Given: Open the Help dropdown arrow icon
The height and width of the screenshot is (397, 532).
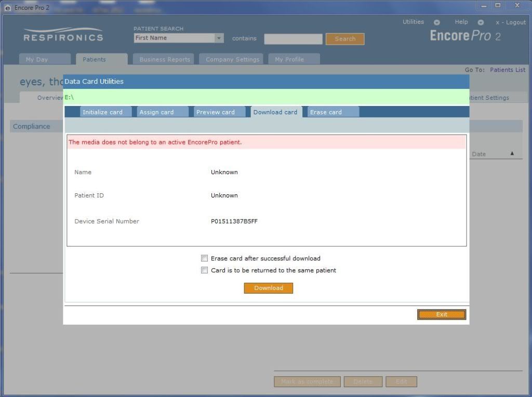Looking at the screenshot, I should (481, 22).
